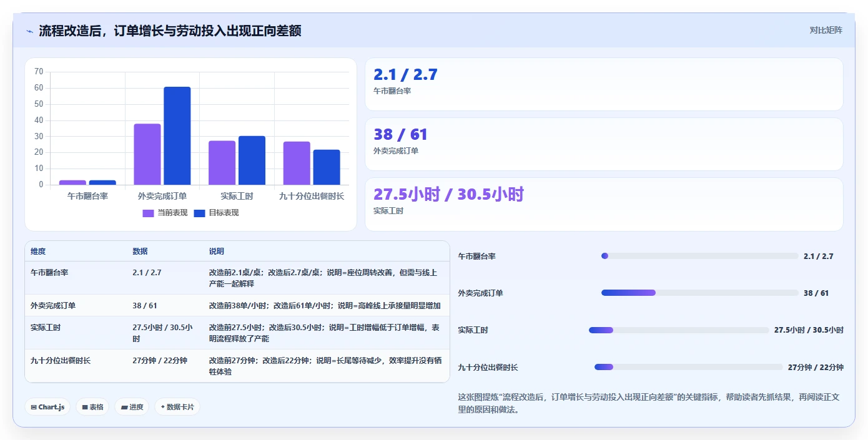This screenshot has width=868, height=440.
Task: Open the 38 / 61 外卖完成订单 data card
Action: pyautogui.click(x=604, y=144)
